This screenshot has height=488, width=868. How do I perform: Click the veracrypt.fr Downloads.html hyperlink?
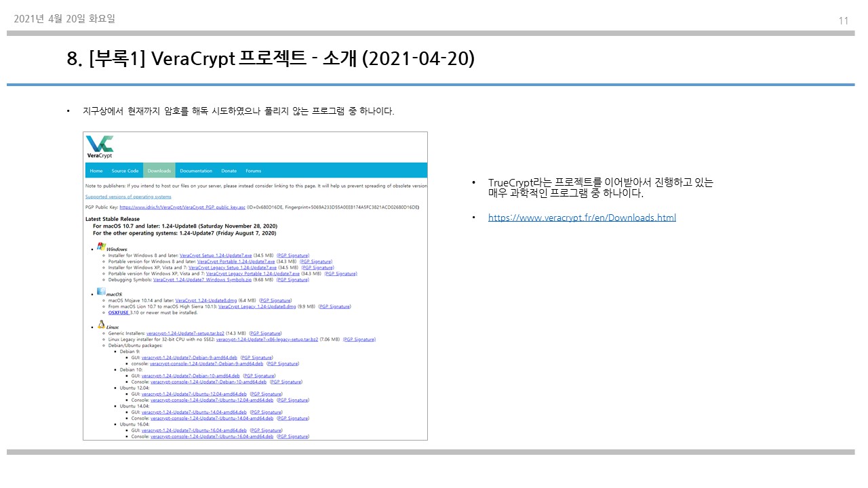(582, 218)
